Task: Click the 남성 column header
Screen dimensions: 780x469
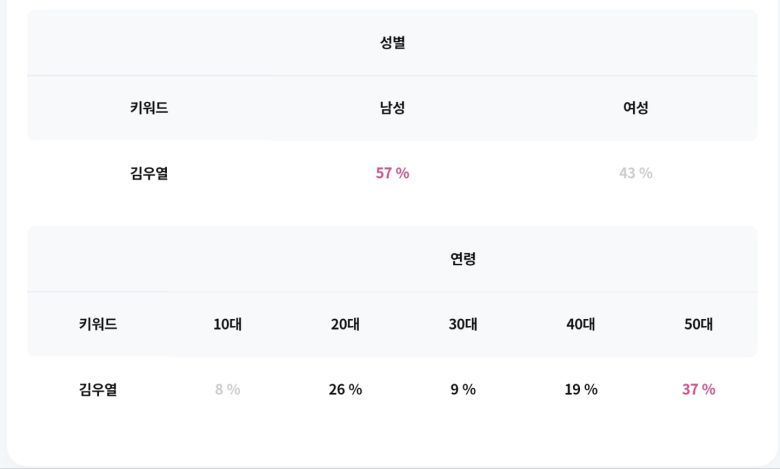Action: (x=392, y=108)
